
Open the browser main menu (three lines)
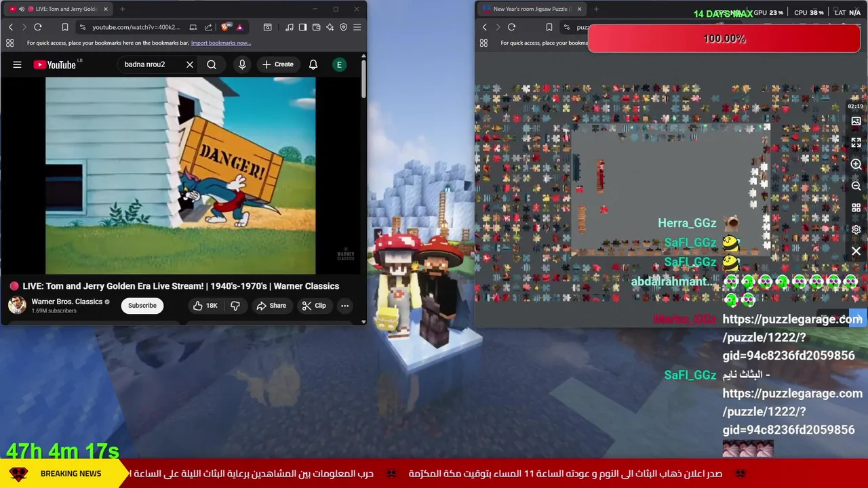(x=357, y=27)
